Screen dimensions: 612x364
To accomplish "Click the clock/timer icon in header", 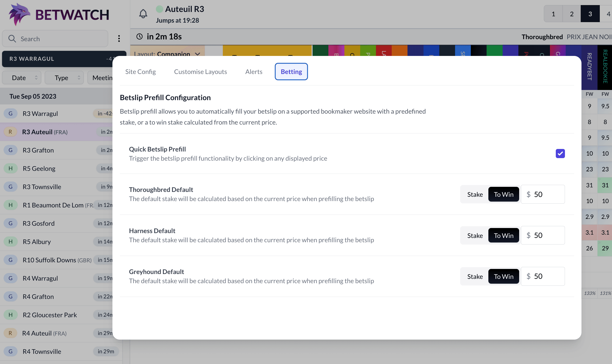I will coord(140,36).
